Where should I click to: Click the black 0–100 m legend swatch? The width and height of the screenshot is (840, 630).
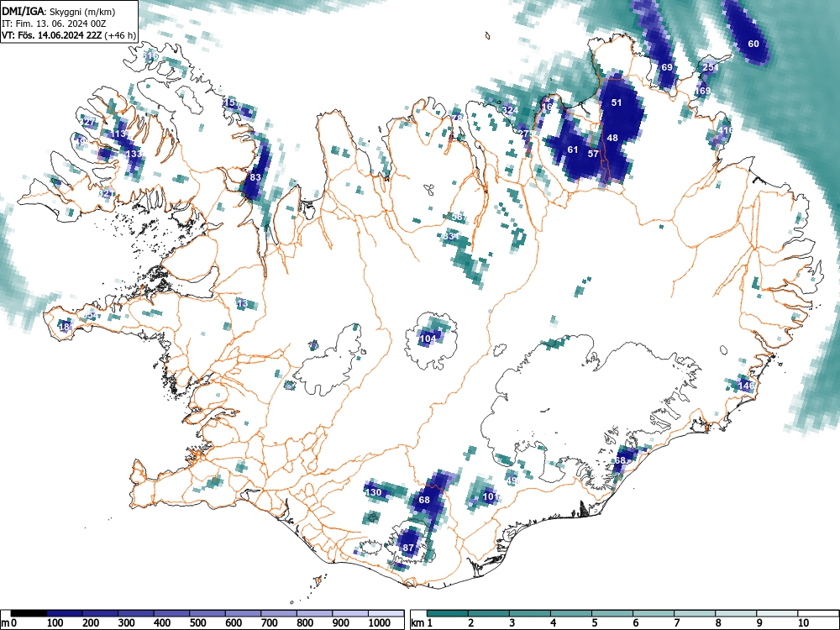[x=29, y=613]
